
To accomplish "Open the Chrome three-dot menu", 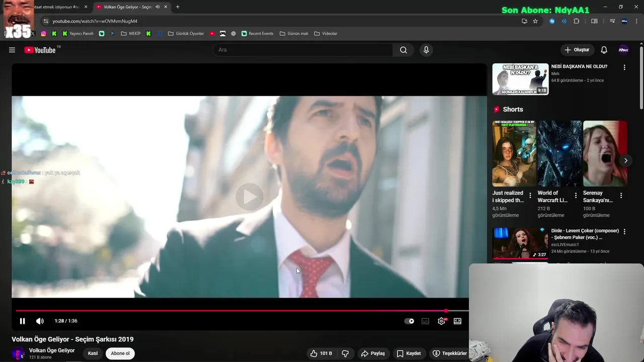I will [x=637, y=21].
